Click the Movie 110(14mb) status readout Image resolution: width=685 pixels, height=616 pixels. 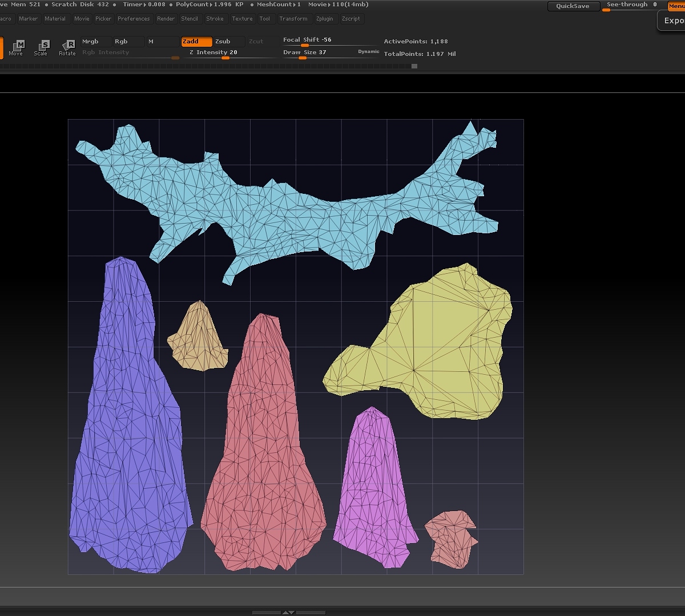point(338,5)
